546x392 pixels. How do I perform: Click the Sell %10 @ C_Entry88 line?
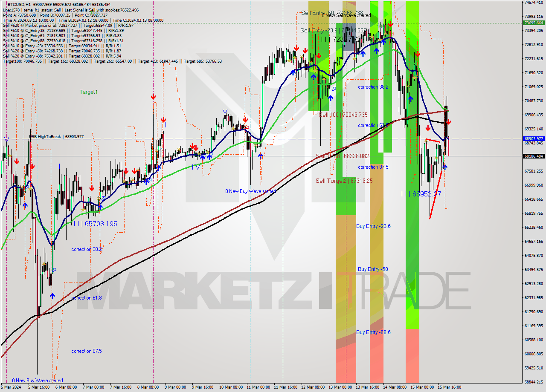pyautogui.click(x=63, y=40)
